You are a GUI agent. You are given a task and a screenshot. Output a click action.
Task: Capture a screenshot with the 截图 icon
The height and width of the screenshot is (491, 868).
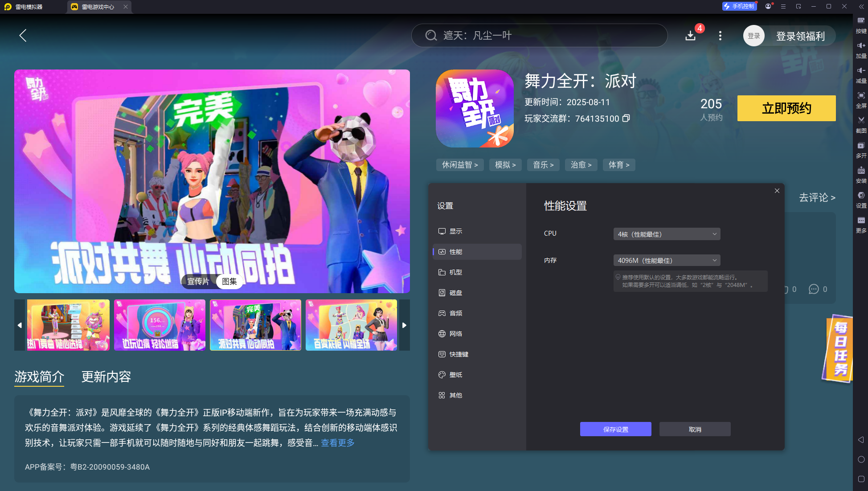[x=860, y=124]
